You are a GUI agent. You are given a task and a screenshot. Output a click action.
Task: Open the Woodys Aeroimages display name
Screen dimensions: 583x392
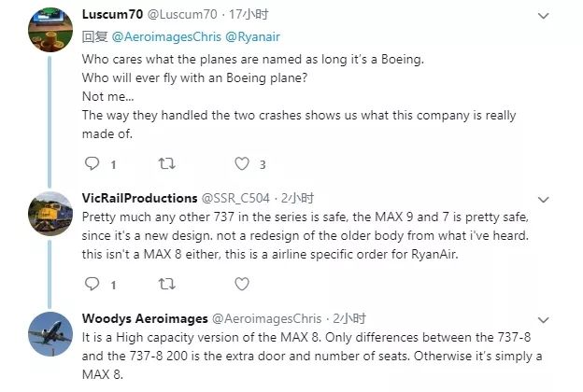140,318
